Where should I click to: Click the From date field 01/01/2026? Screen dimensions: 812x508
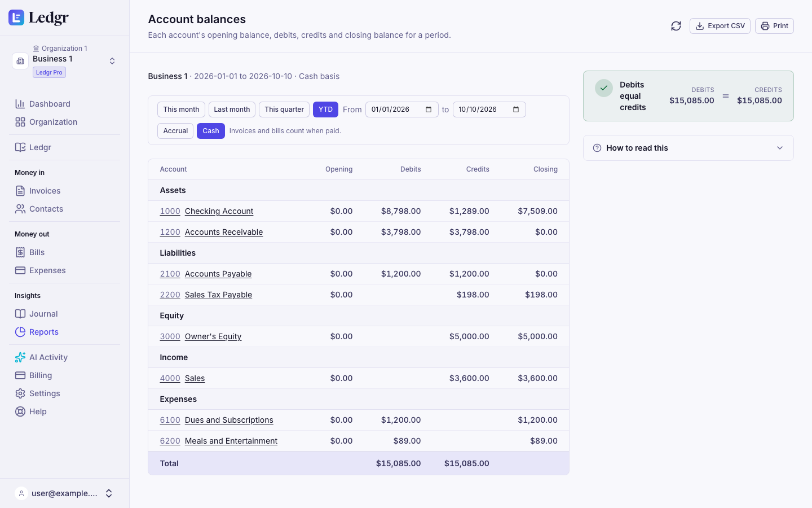tap(402, 110)
